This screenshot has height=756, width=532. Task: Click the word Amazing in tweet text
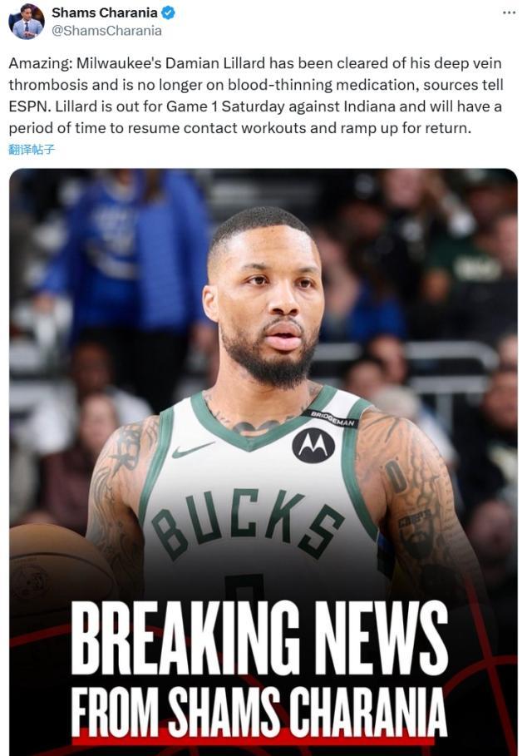click(x=40, y=64)
